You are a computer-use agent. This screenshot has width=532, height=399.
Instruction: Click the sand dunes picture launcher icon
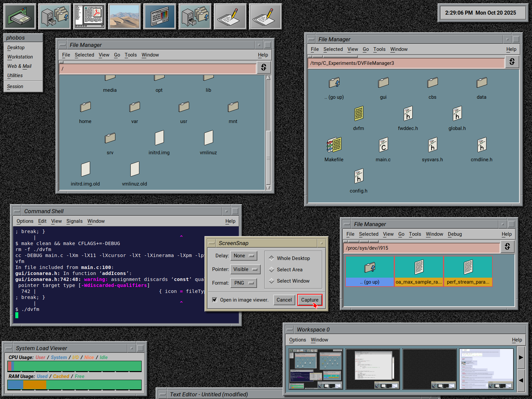125,16
